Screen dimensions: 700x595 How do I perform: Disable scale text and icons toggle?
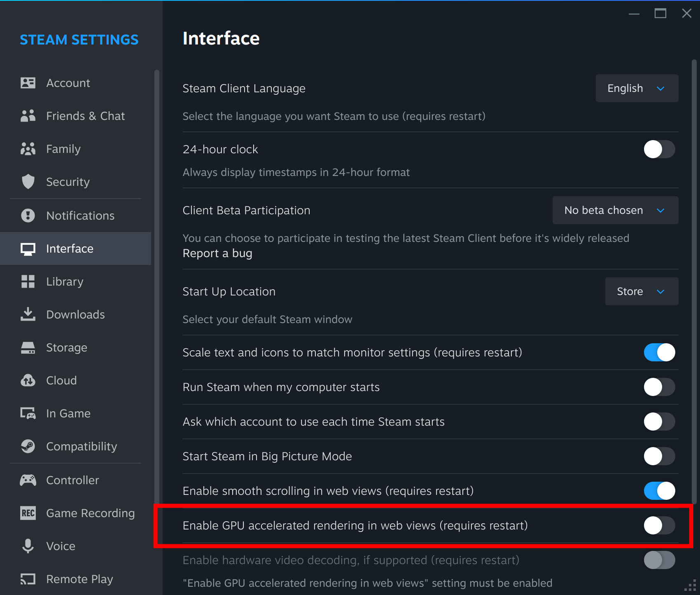coord(659,352)
